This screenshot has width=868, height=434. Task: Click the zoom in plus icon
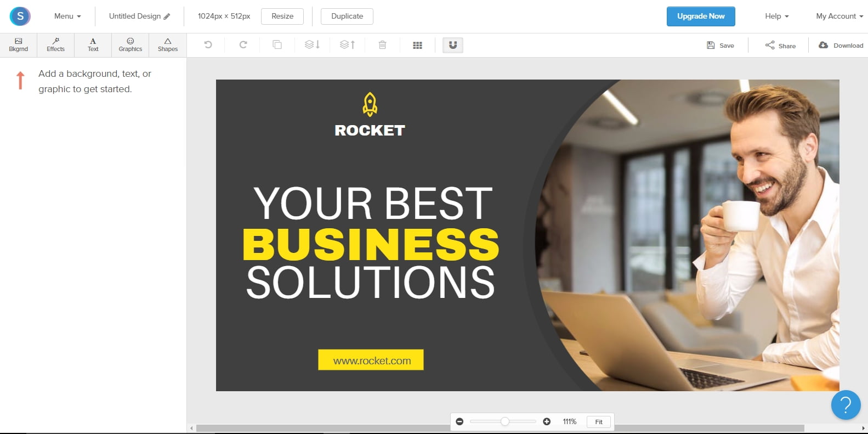tap(547, 421)
